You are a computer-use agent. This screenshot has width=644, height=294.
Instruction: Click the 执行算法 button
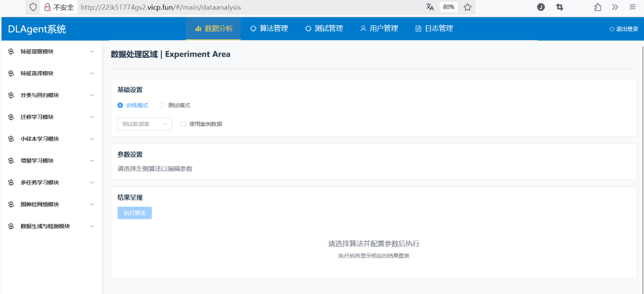[134, 213]
